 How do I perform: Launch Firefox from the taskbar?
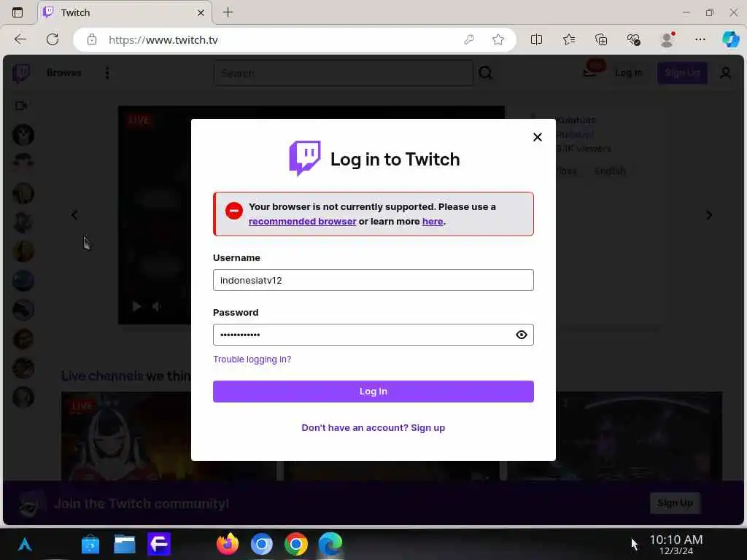coord(228,544)
